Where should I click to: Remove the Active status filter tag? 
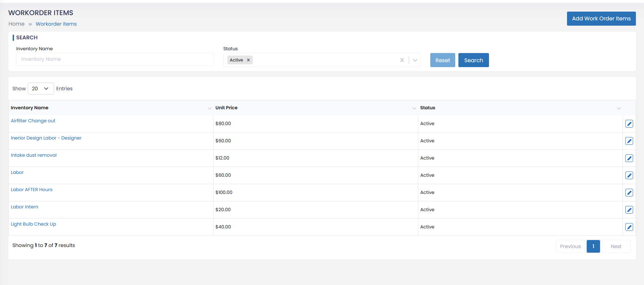(248, 60)
